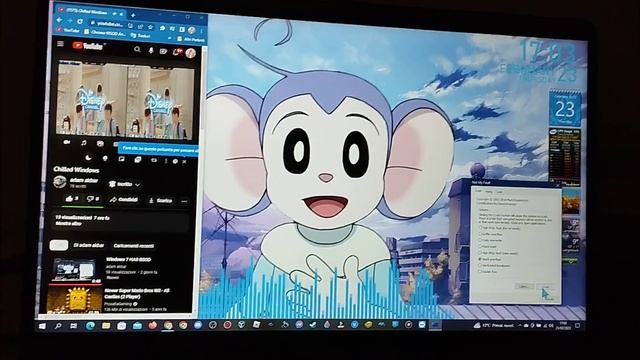Click the moon icon below the video
The width and height of the screenshot is (640, 360).
pos(88,158)
